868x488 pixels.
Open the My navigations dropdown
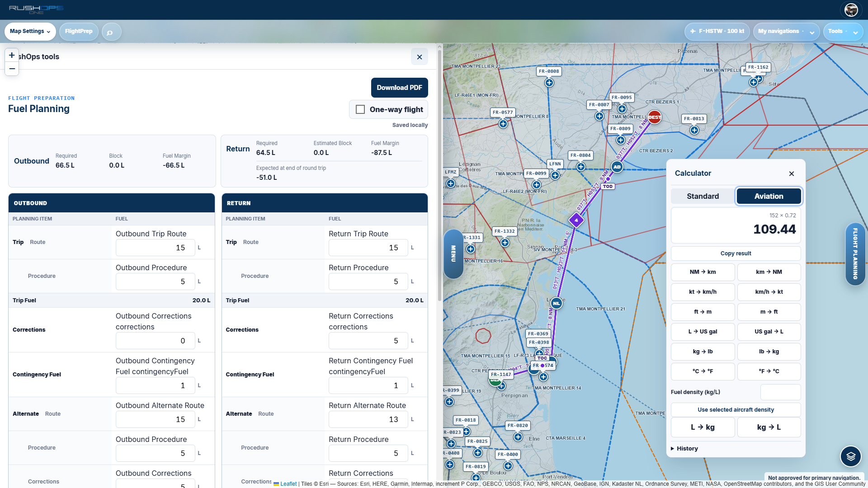pyautogui.click(x=786, y=32)
